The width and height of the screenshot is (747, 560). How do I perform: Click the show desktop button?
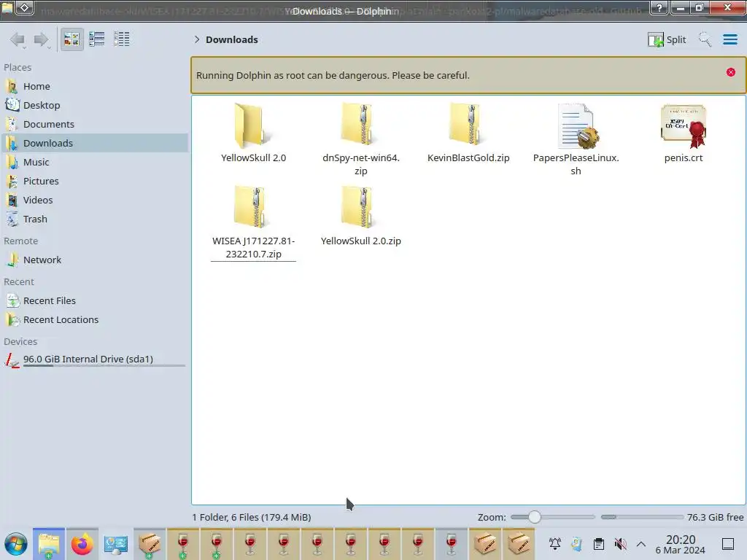coord(728,544)
